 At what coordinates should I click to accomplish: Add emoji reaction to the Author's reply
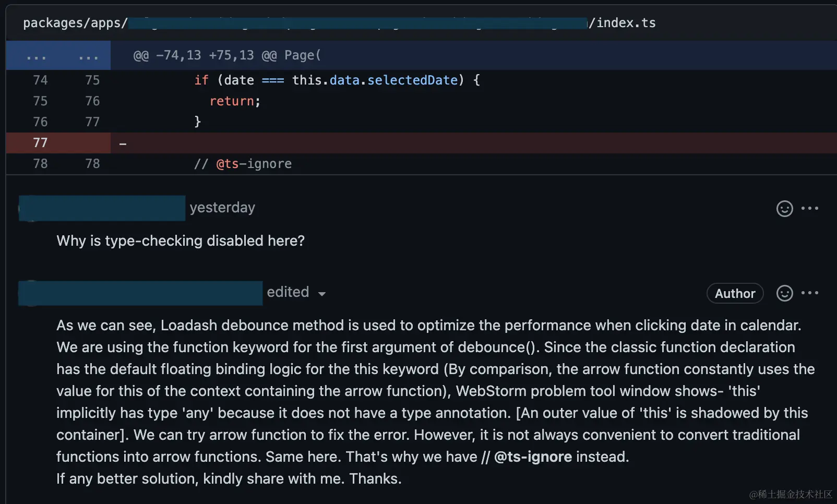pos(784,293)
